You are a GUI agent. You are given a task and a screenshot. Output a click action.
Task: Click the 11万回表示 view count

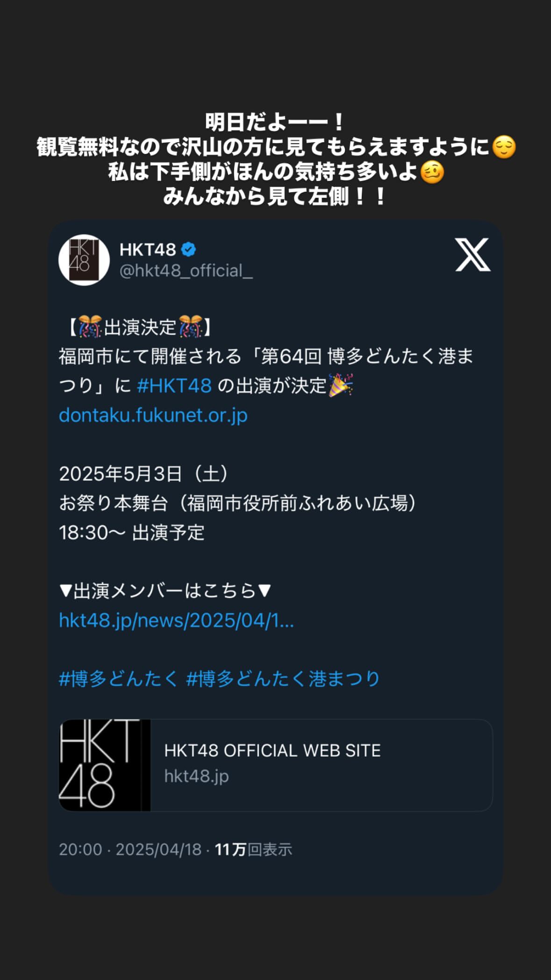coord(253,850)
